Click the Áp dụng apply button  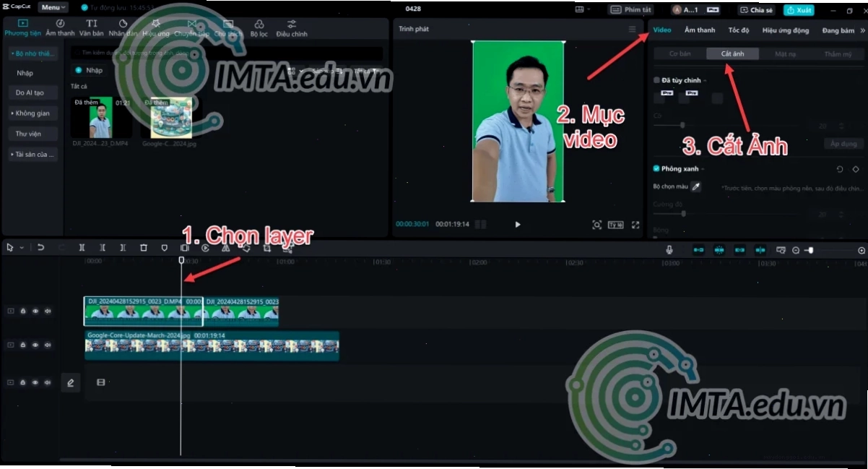tap(843, 144)
